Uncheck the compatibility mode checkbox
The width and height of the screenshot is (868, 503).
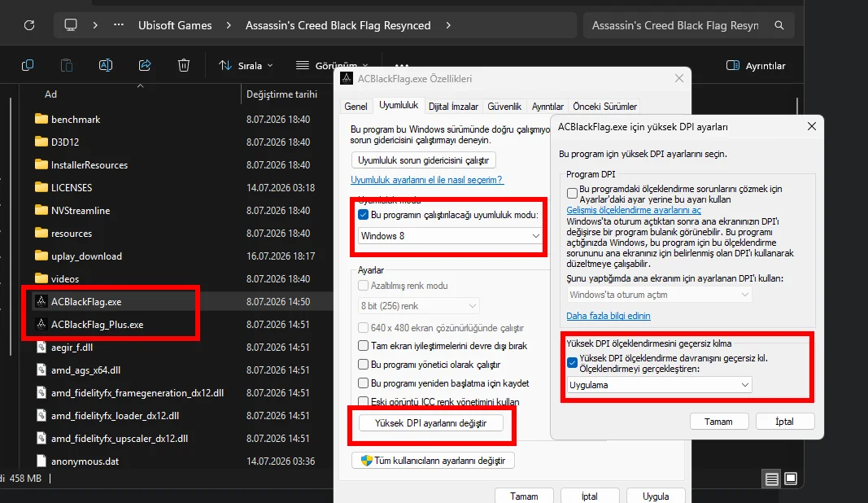point(363,215)
